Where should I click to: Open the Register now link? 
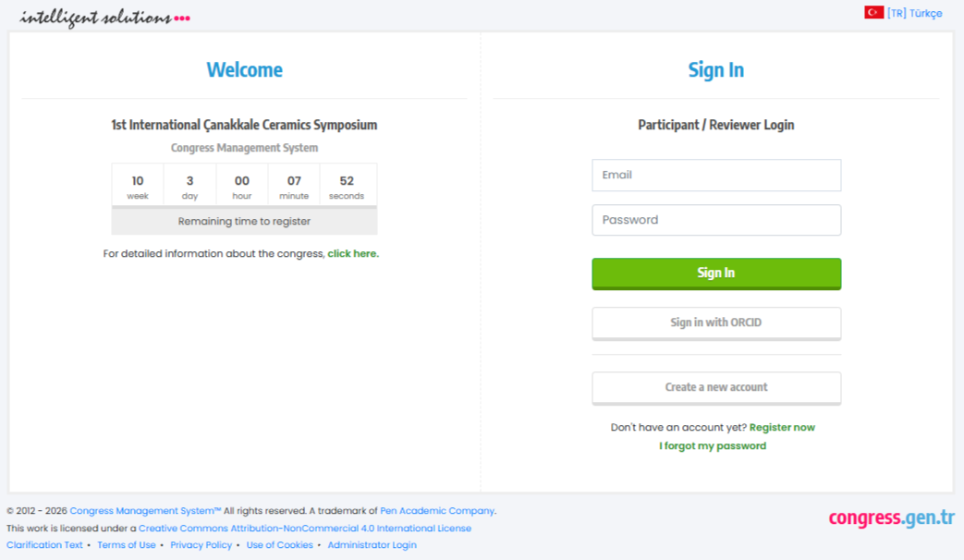(782, 428)
